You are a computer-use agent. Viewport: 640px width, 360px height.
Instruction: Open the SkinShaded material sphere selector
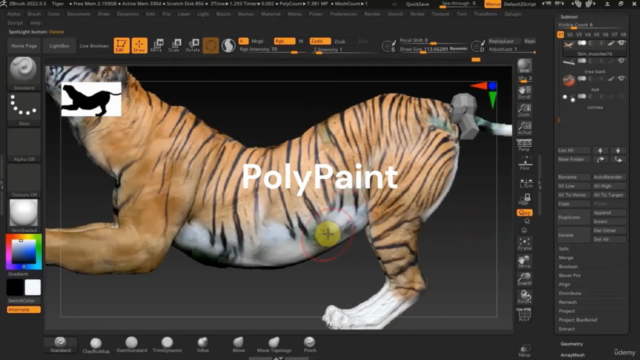[x=24, y=216]
